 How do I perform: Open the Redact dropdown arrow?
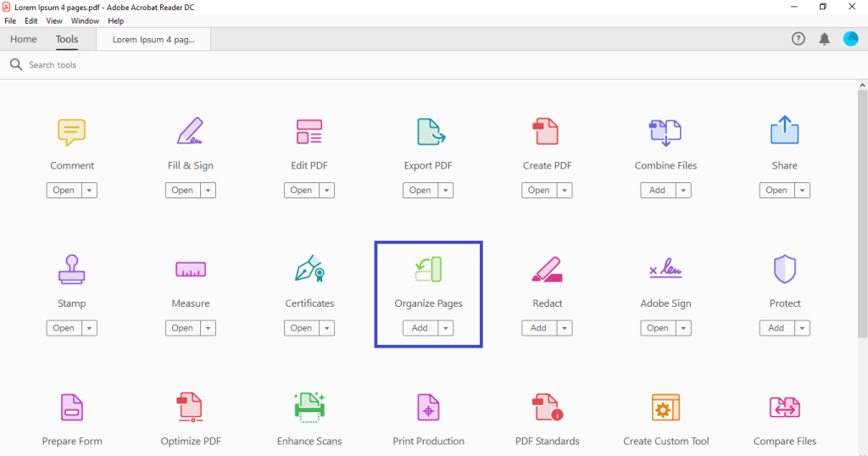(x=565, y=328)
